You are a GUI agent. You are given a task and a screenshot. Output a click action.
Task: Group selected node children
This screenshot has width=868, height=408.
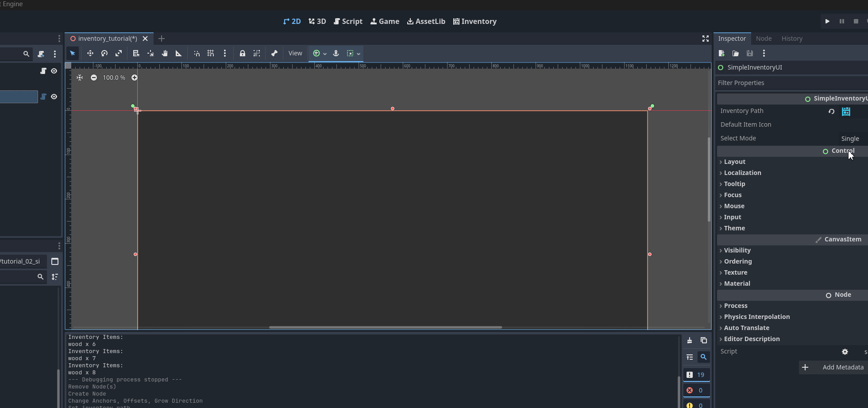point(257,53)
